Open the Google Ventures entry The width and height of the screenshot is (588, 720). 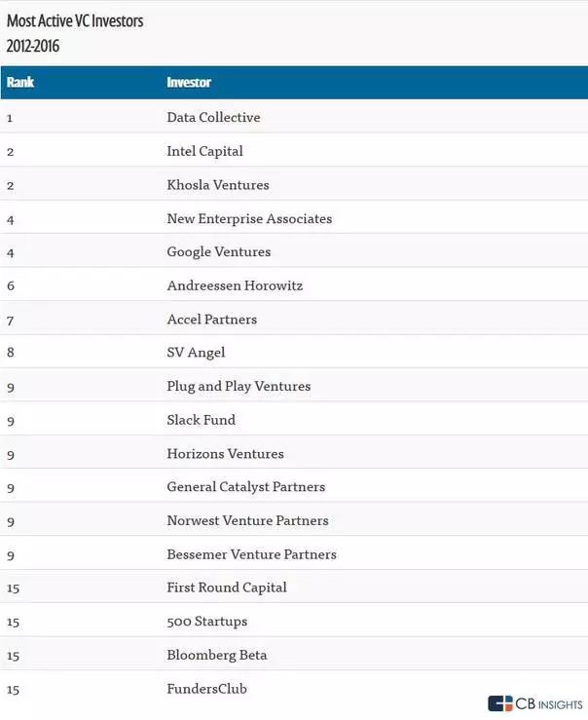(x=219, y=252)
